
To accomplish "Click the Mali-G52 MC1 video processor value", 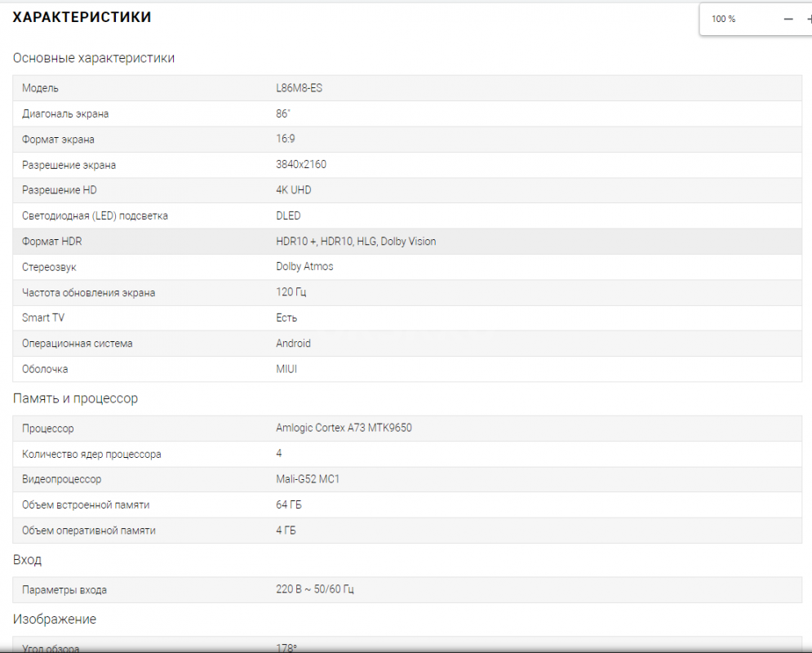I will point(308,479).
